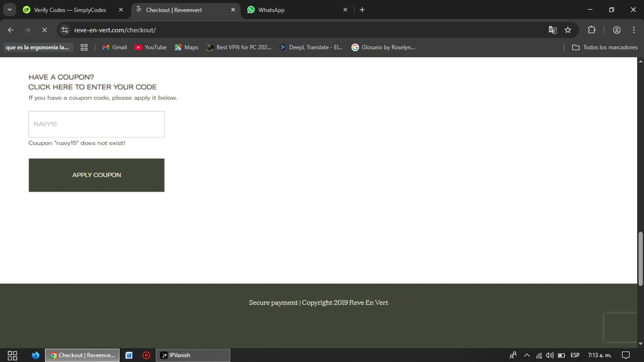Open the Google Translate page icon
The image size is (644, 362).
(553, 30)
